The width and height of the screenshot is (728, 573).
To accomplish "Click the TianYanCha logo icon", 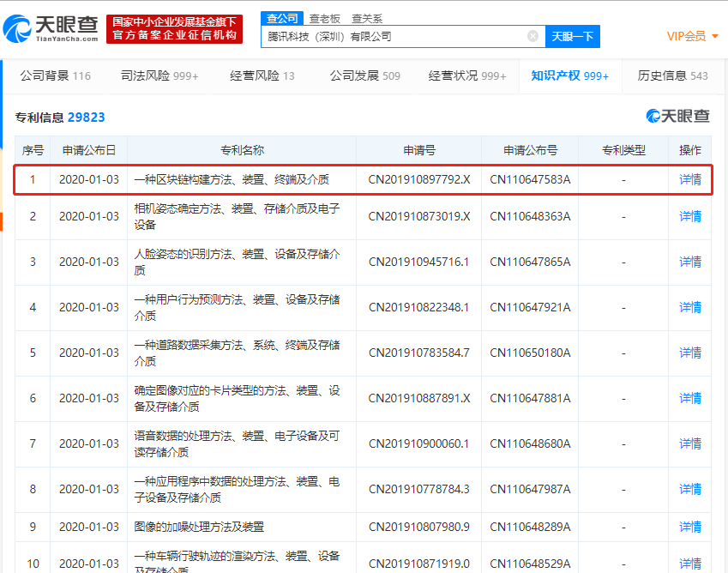I will tap(19, 29).
